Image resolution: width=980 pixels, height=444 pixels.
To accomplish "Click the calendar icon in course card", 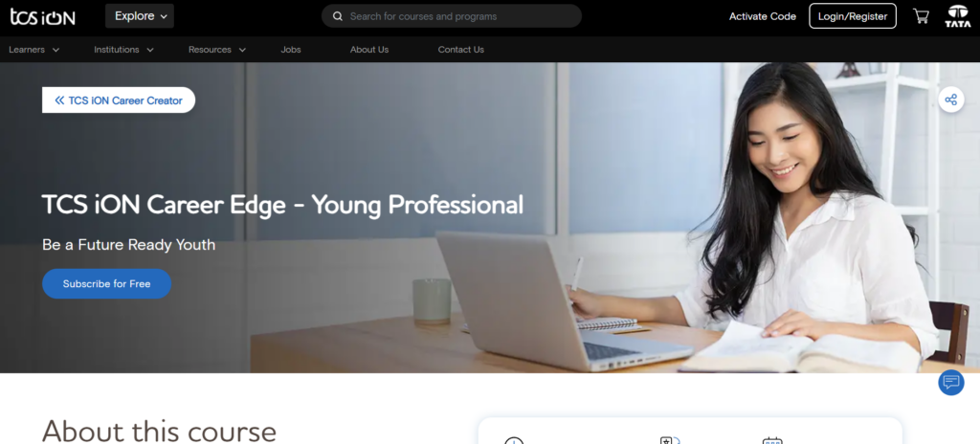I will pos(772,441).
